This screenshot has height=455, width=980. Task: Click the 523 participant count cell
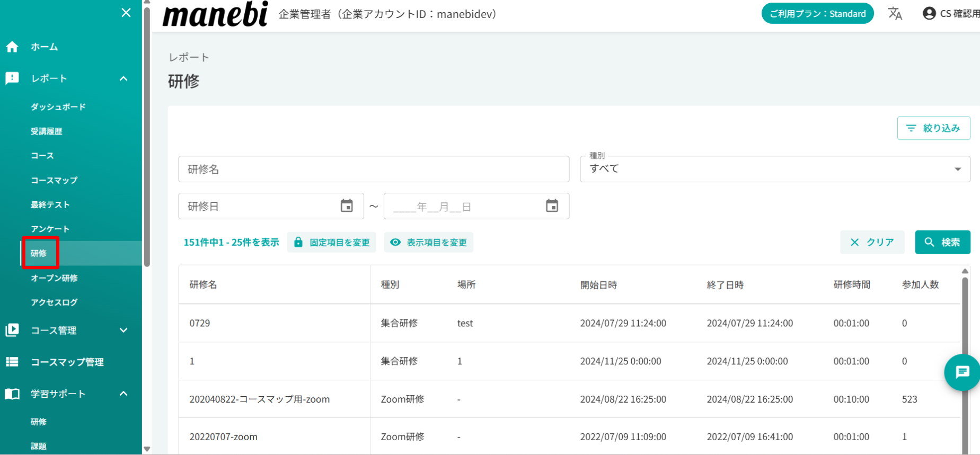click(x=910, y=399)
